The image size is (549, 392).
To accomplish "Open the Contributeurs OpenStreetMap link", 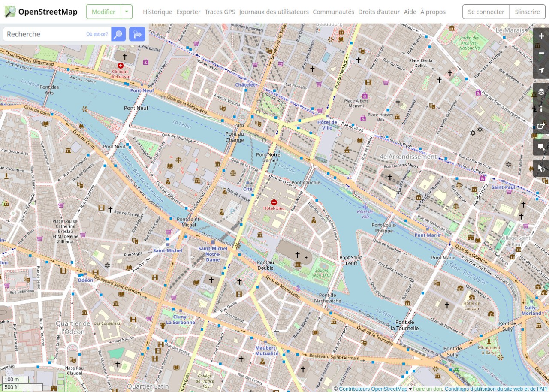I will click(x=373, y=389).
